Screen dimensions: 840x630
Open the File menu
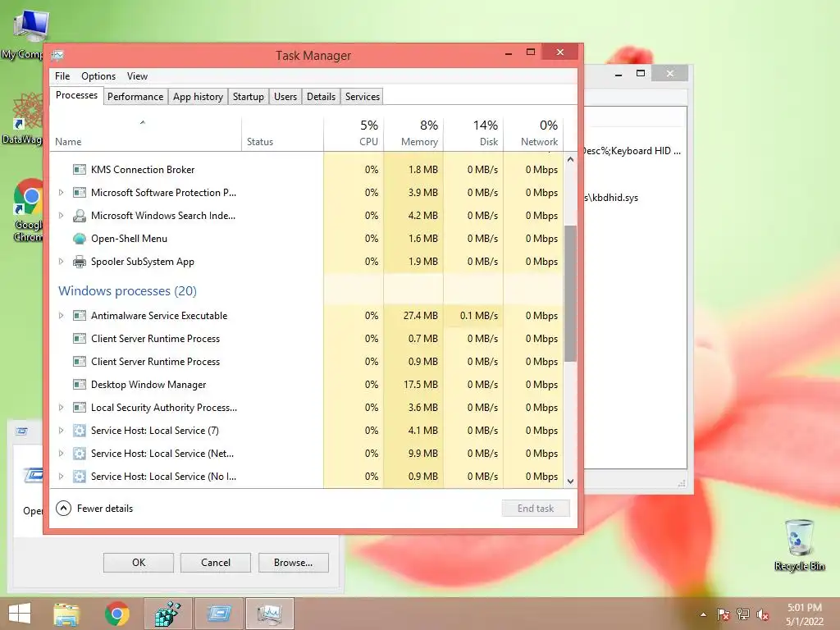[x=62, y=76]
